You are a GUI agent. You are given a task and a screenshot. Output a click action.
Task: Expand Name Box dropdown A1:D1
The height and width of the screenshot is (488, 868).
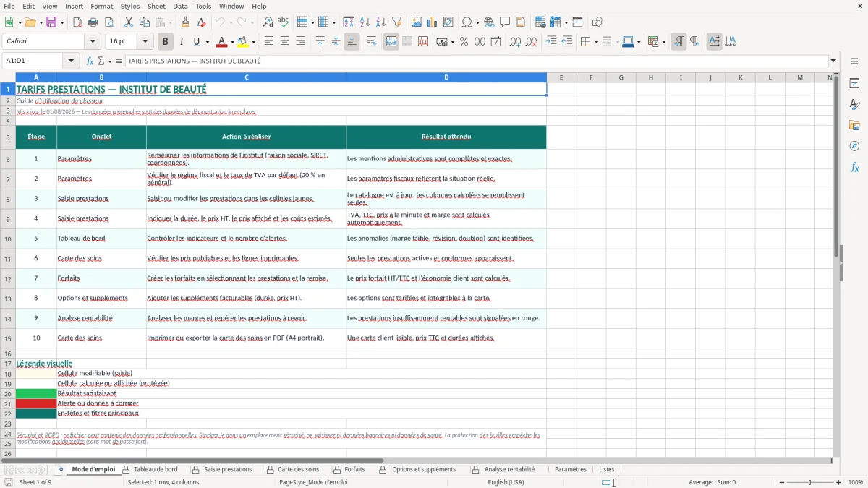tap(72, 61)
